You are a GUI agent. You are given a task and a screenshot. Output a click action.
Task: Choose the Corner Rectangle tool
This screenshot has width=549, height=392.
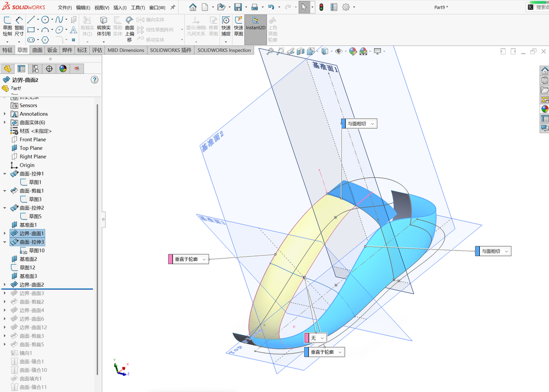[31, 30]
